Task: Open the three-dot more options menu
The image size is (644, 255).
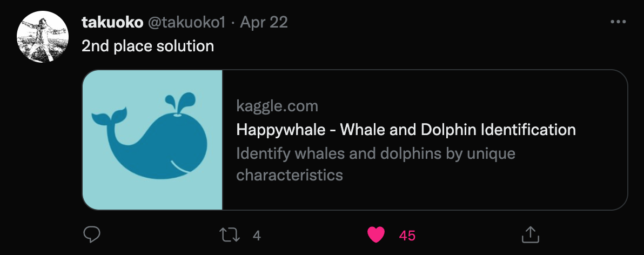Action: [x=618, y=22]
